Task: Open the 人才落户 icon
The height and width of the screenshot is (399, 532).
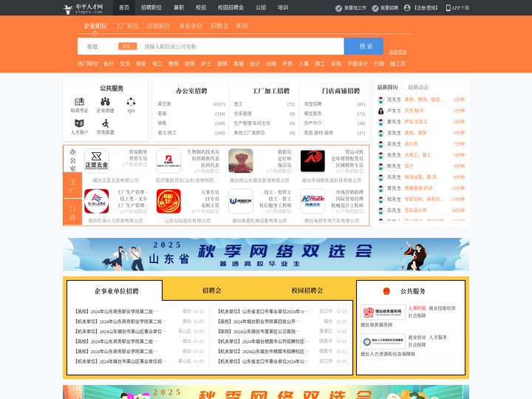Action: pos(79,123)
